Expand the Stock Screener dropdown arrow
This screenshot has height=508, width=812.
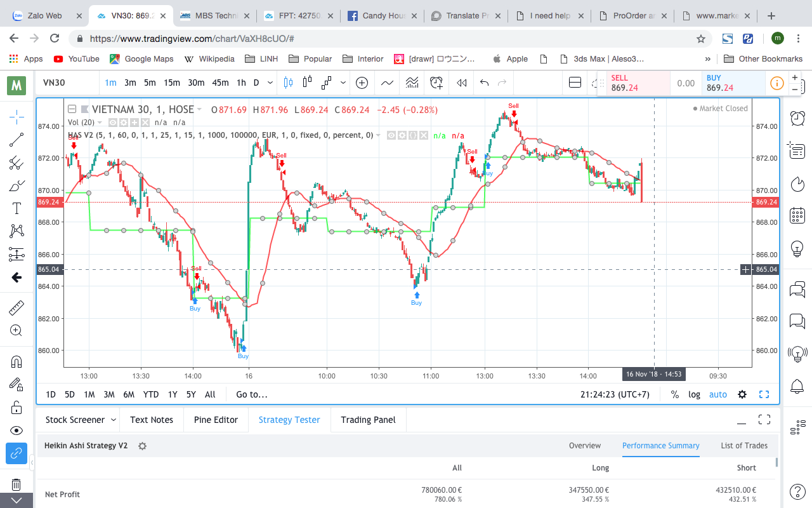click(x=114, y=420)
